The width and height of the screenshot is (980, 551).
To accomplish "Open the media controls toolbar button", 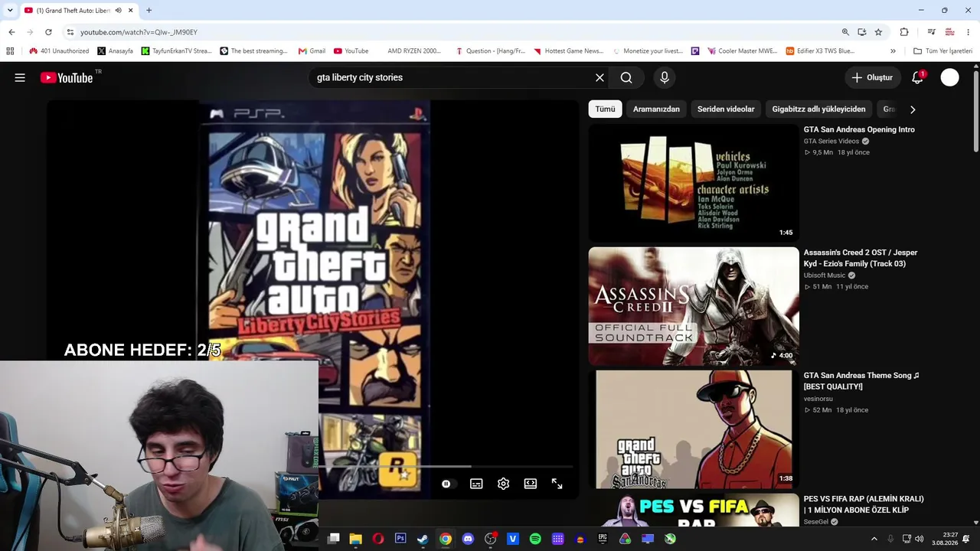I will 931,32.
